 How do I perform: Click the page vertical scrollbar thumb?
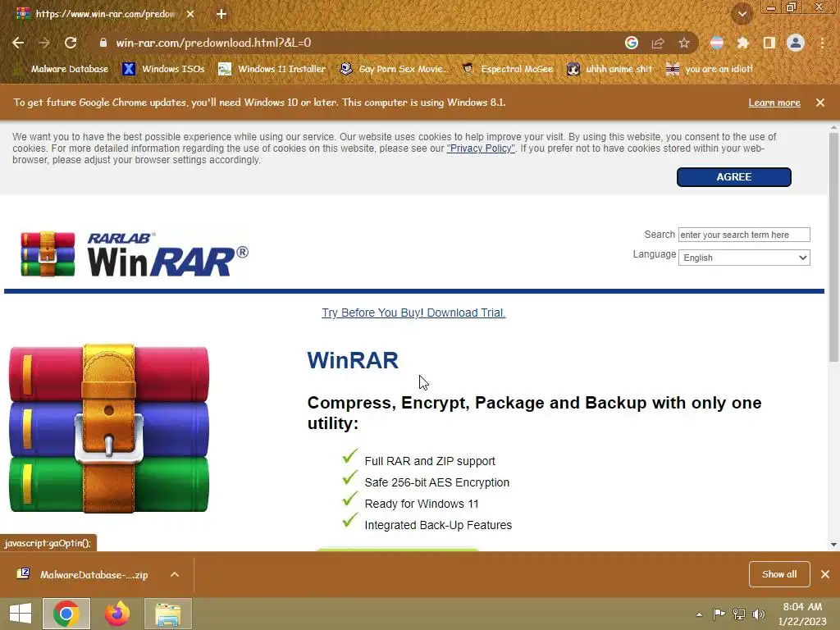click(x=833, y=246)
